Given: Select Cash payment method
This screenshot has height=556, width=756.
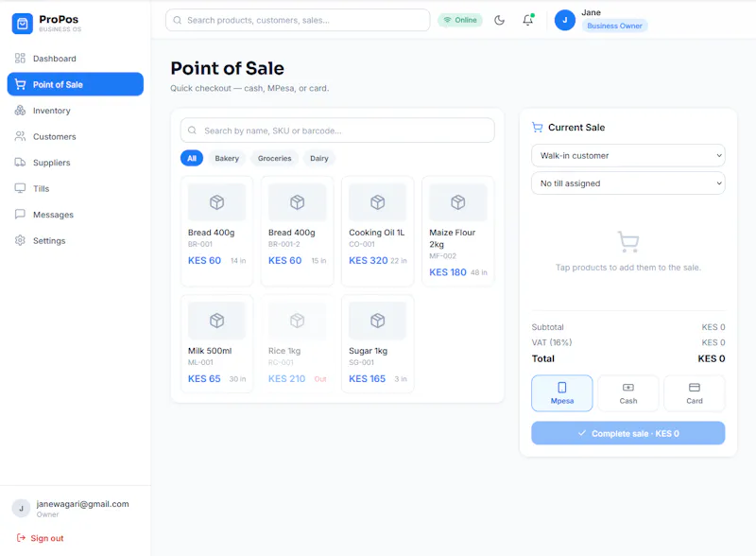Looking at the screenshot, I should coord(628,393).
